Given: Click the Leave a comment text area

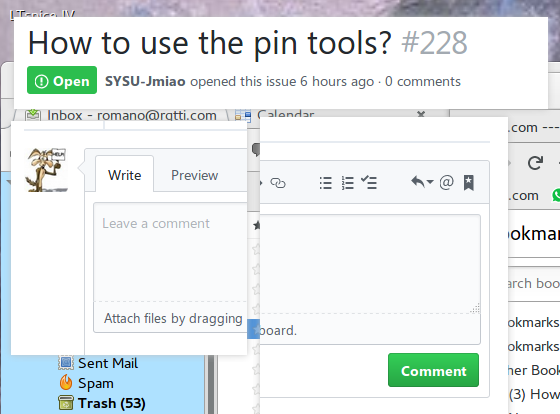Looking at the screenshot, I should [170, 252].
